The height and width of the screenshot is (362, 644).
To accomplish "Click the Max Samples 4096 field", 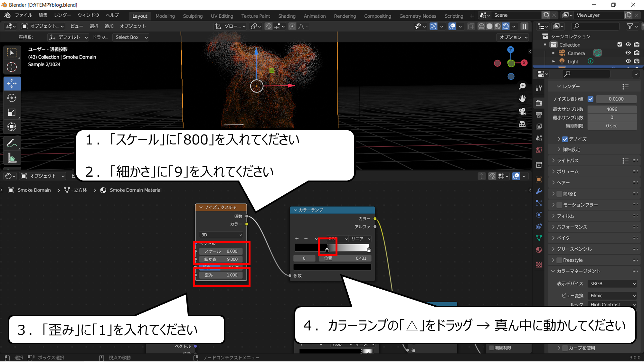I will [x=612, y=109].
